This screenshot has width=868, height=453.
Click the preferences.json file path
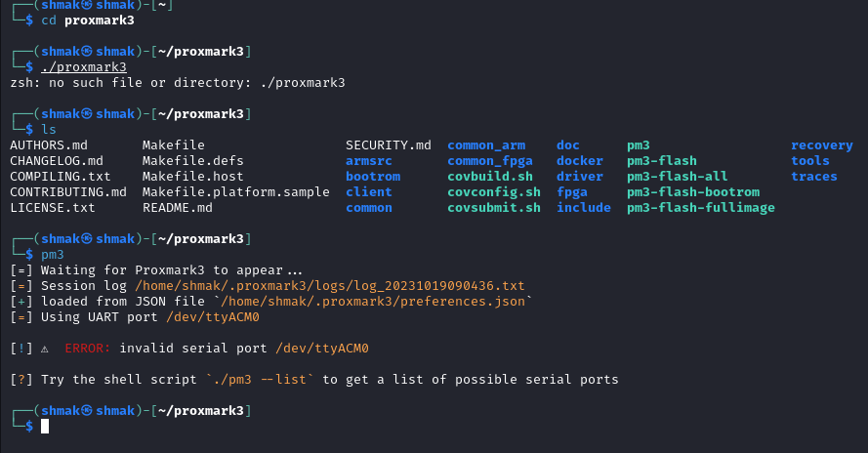pos(373,302)
